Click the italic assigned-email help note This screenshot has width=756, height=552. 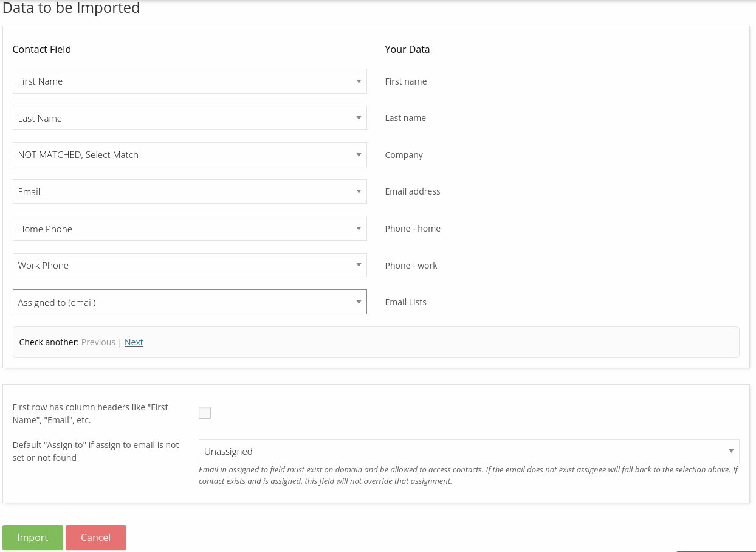[468, 475]
